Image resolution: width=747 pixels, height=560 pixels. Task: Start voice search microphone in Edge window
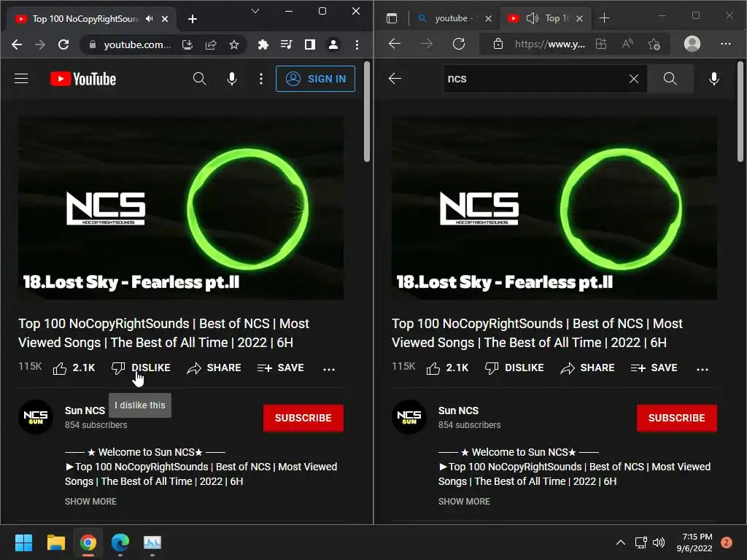click(714, 79)
